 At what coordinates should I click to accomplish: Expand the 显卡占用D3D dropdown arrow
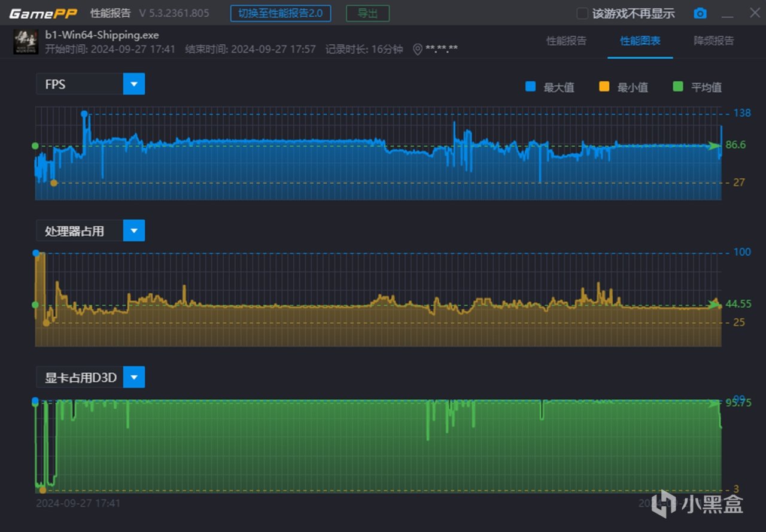tap(134, 377)
